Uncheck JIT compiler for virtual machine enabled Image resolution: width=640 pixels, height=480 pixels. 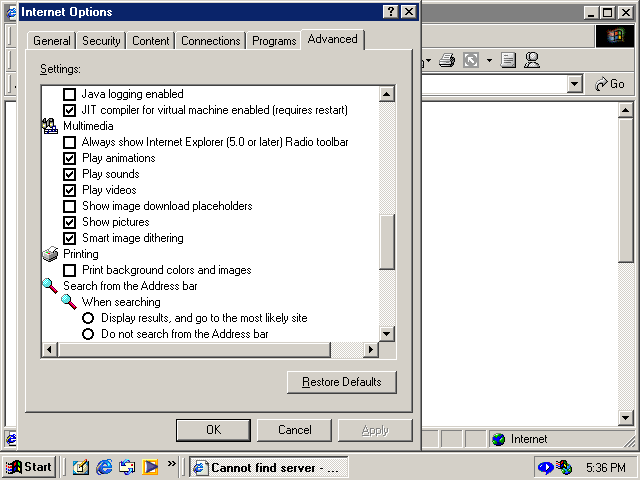(69, 110)
